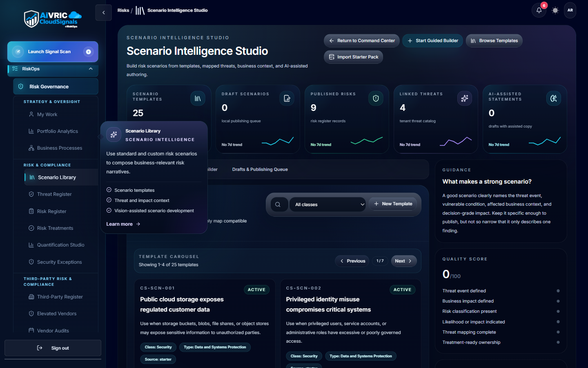Launch Signal Scan
Viewport: 588px width, 368px height.
coord(53,52)
